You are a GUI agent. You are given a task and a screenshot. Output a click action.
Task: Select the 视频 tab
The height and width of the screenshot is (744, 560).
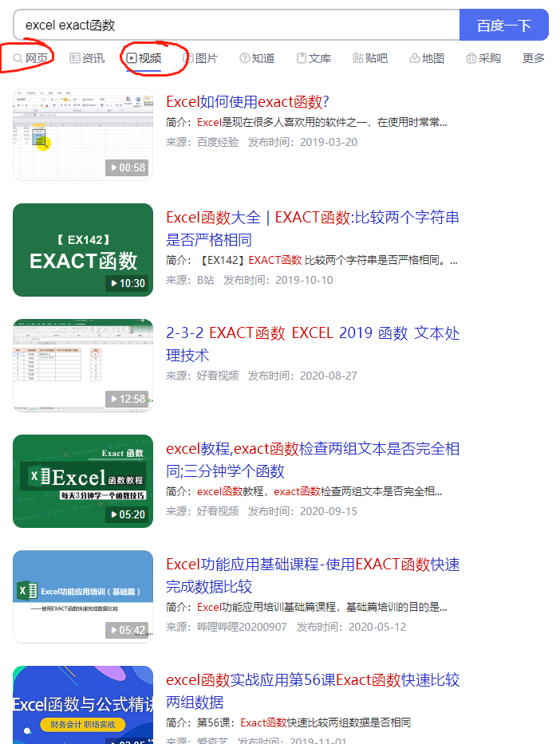click(x=144, y=58)
